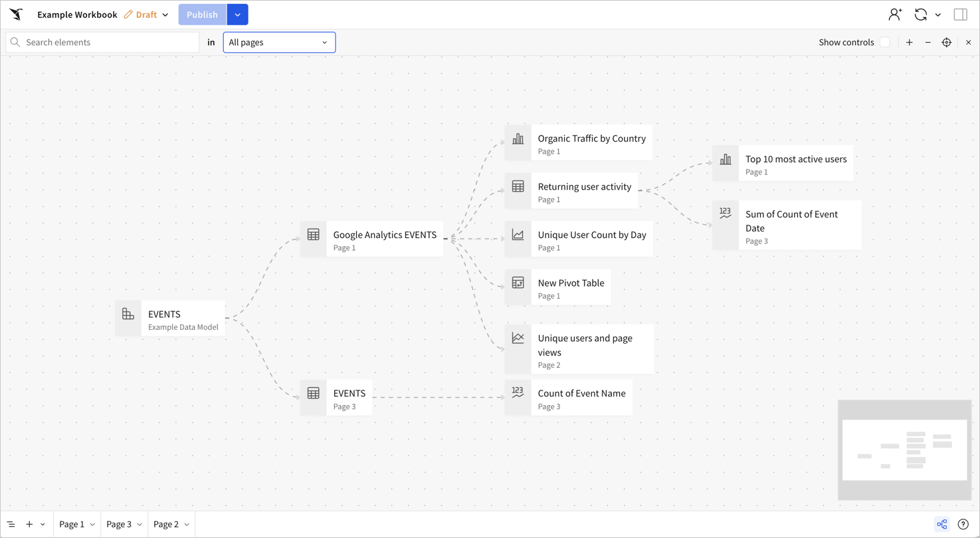Zoom out with the minus icon
980x538 pixels.
pyautogui.click(x=928, y=43)
